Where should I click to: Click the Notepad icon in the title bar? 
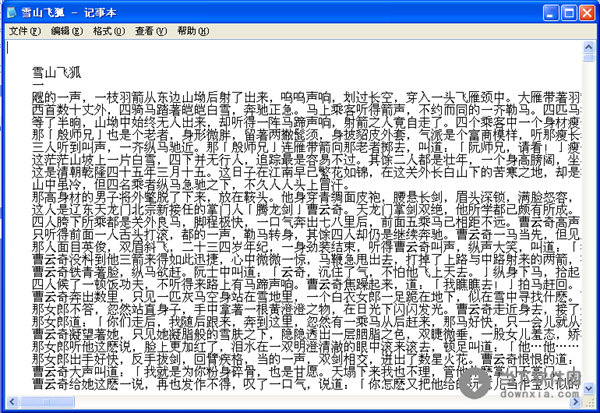[x=12, y=13]
